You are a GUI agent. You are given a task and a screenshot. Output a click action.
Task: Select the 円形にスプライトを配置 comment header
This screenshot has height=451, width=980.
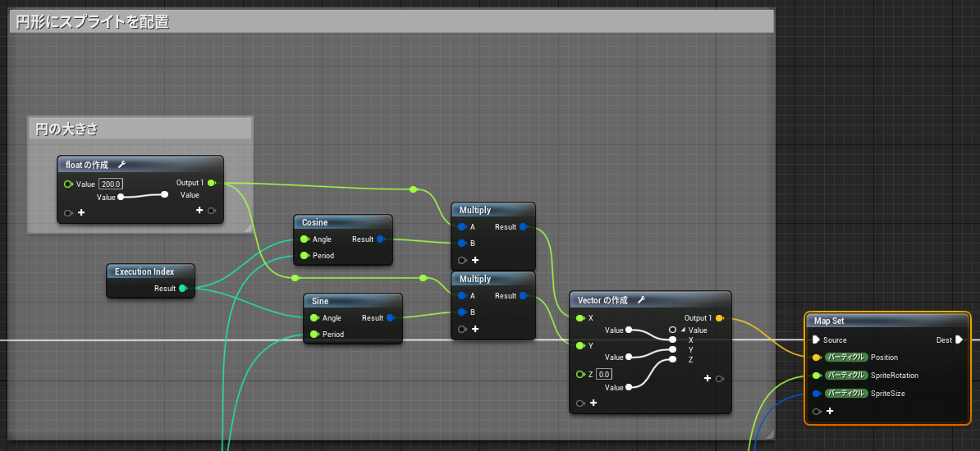coord(392,22)
